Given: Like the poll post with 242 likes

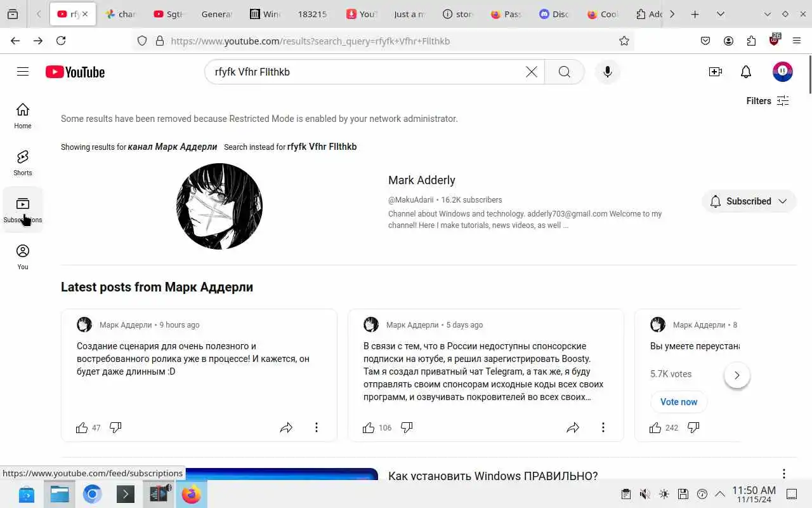Looking at the screenshot, I should coord(655,428).
